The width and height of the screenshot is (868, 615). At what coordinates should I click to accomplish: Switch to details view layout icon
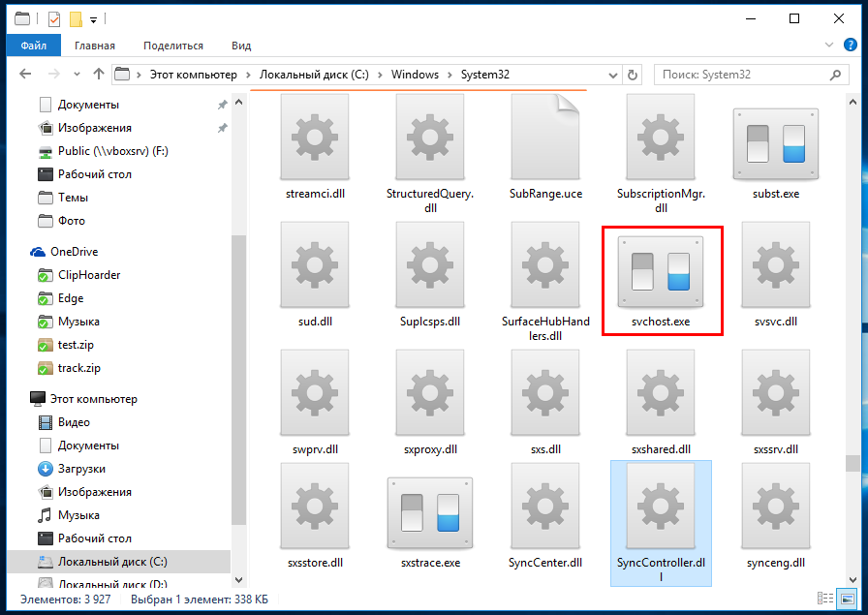(825, 599)
